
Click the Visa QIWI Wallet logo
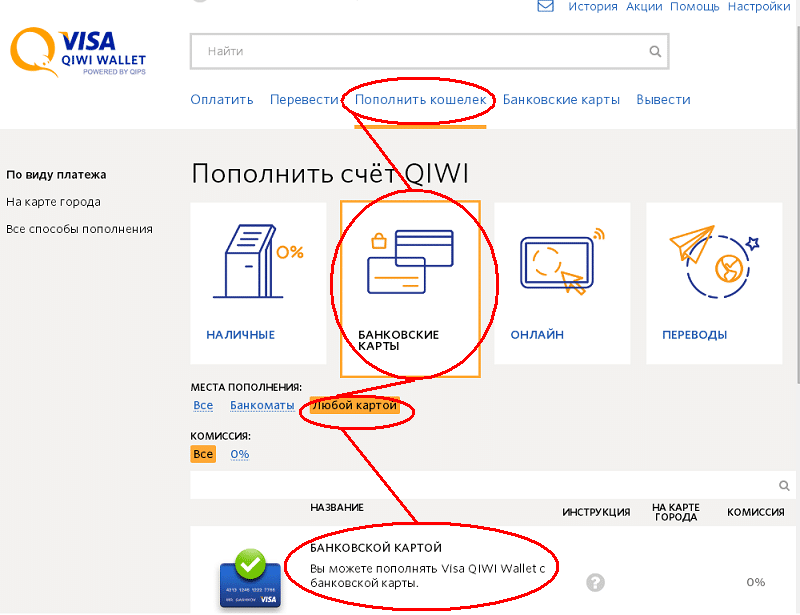(78, 53)
